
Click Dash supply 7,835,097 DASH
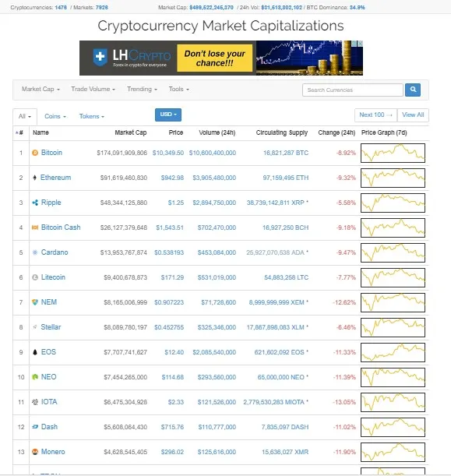click(x=285, y=427)
